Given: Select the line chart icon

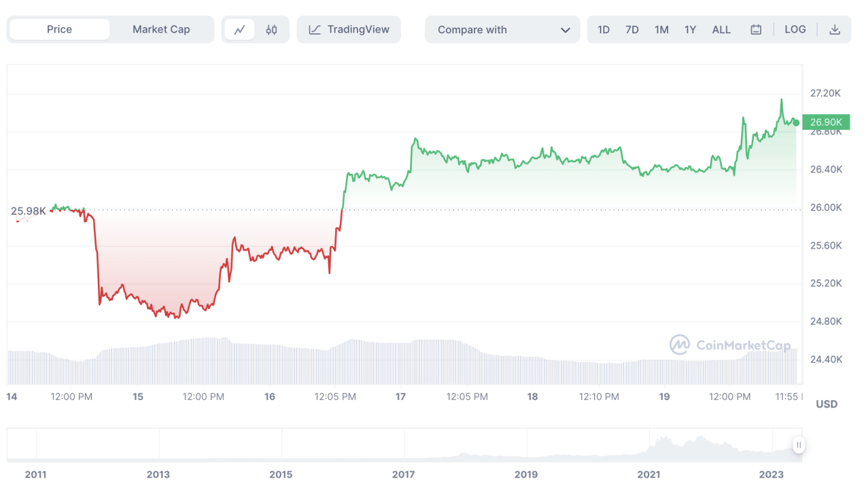Looking at the screenshot, I should point(239,30).
